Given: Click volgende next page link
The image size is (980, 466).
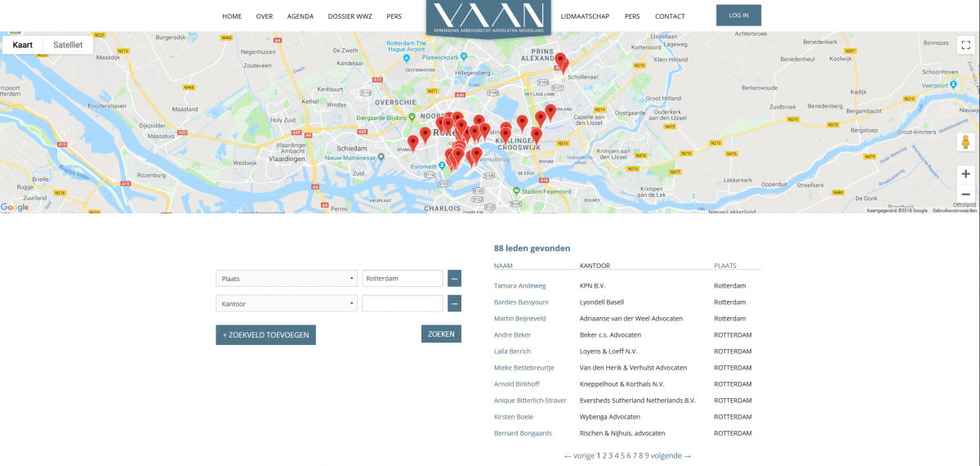Looking at the screenshot, I should (x=671, y=455).
